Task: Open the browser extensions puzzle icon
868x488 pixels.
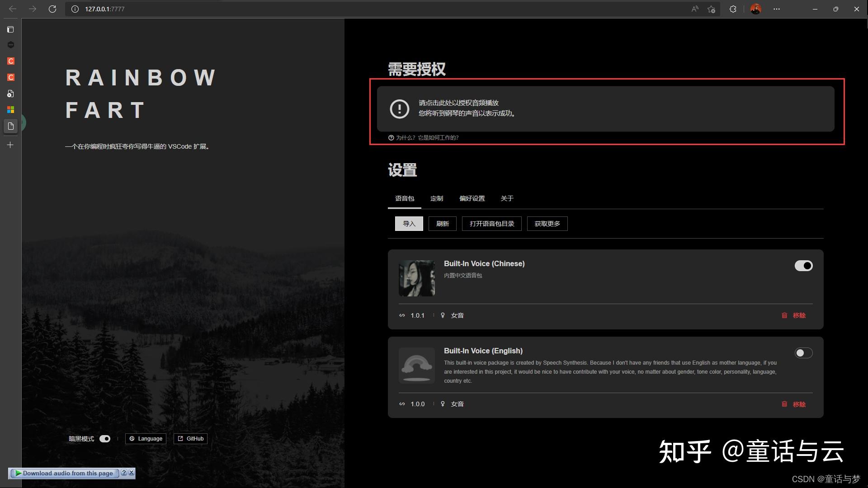Action: pos(733,9)
